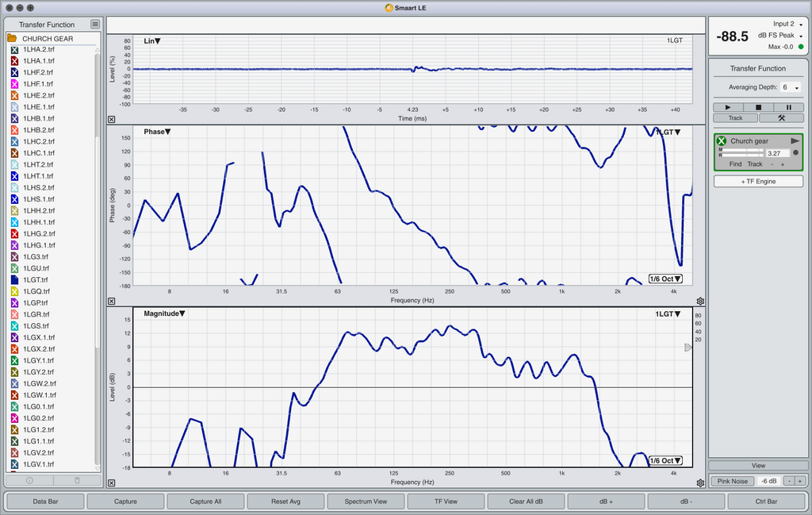Screen dimensions: 812x515
Task: Open the Magnitude plot 1LGT trace dropdown
Action: 668,314
